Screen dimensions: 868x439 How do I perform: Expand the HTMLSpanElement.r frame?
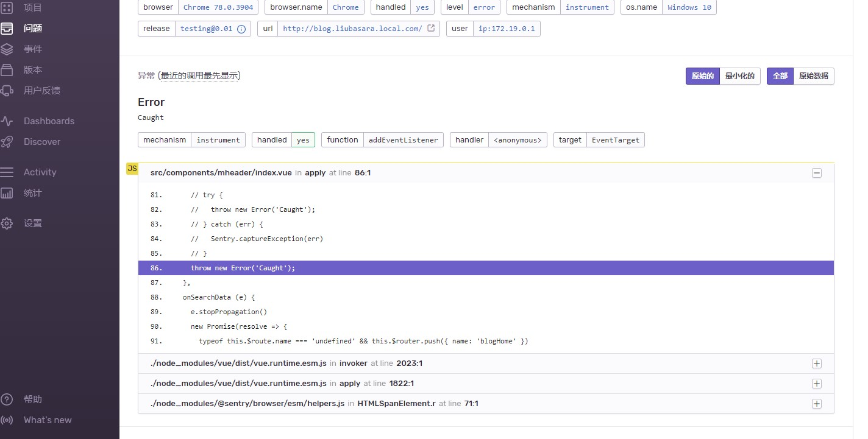tap(817, 404)
